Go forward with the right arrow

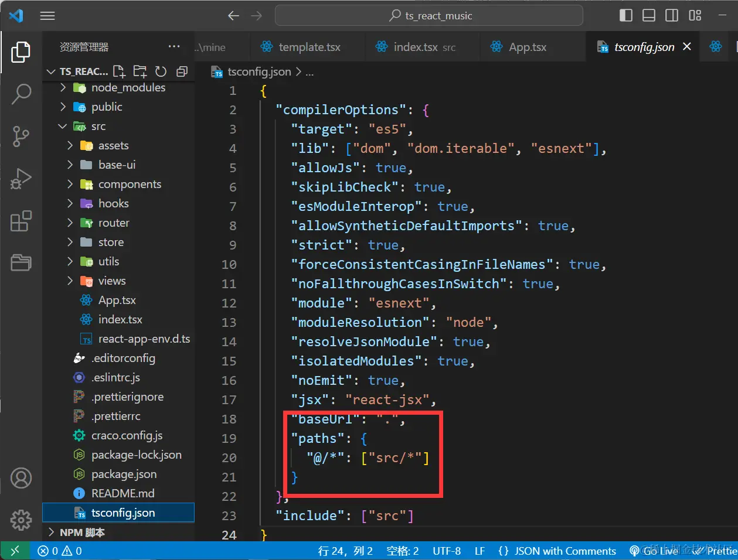pyautogui.click(x=257, y=16)
